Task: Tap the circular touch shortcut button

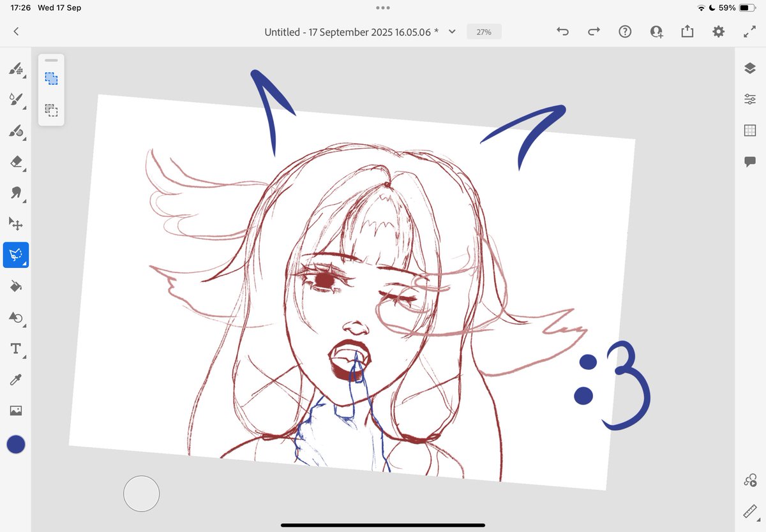Action: tap(141, 493)
